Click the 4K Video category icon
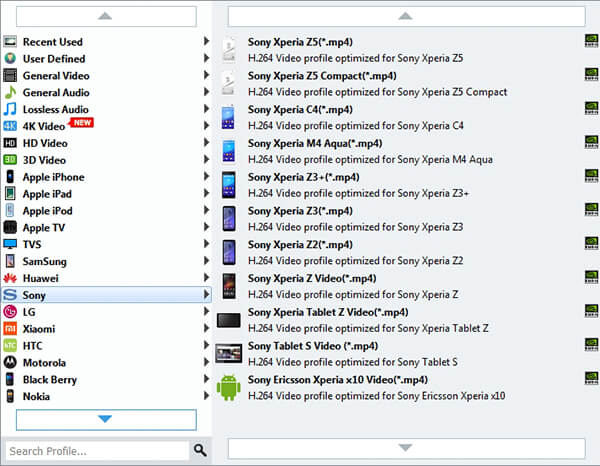Screen dimensions: 600x466 [x=11, y=126]
